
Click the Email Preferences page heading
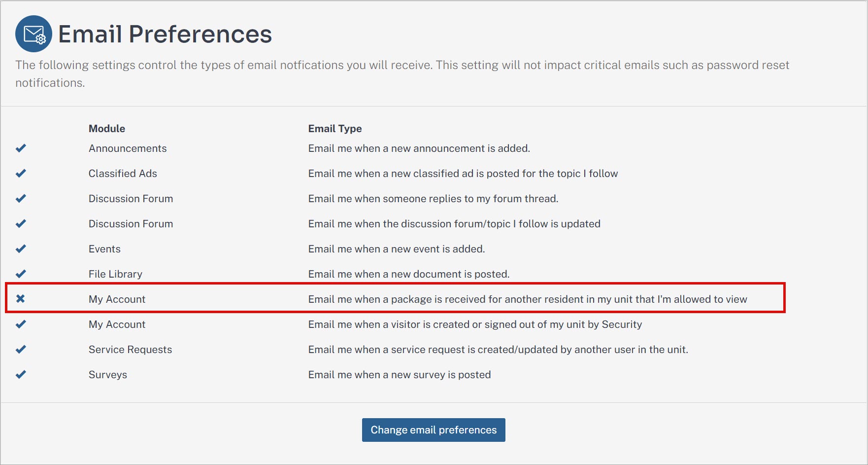(165, 34)
